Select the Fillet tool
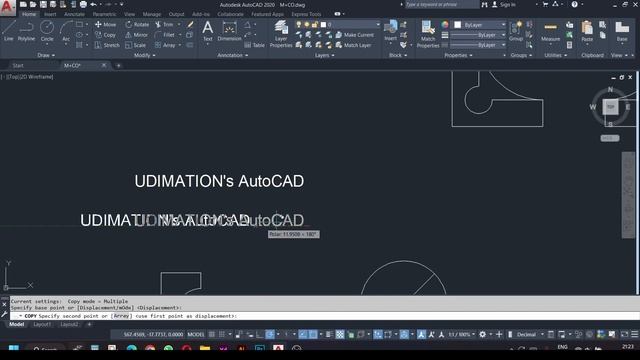The image size is (640, 360). [165, 35]
